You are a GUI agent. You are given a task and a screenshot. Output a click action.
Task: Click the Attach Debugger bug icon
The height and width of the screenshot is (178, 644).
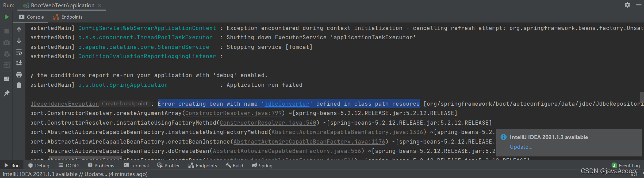tap(7, 54)
